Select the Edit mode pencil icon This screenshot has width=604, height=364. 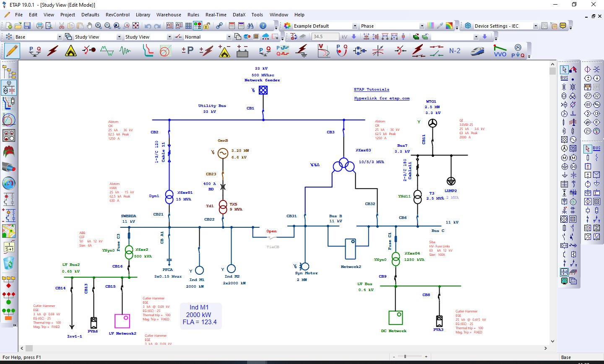[x=11, y=51]
